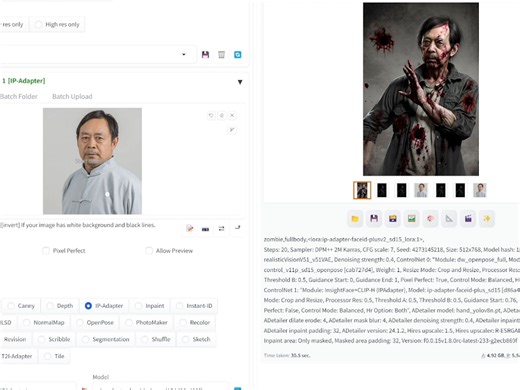
Task: Click the pencil-and-paper new canvas icon
Action: (190, 228)
